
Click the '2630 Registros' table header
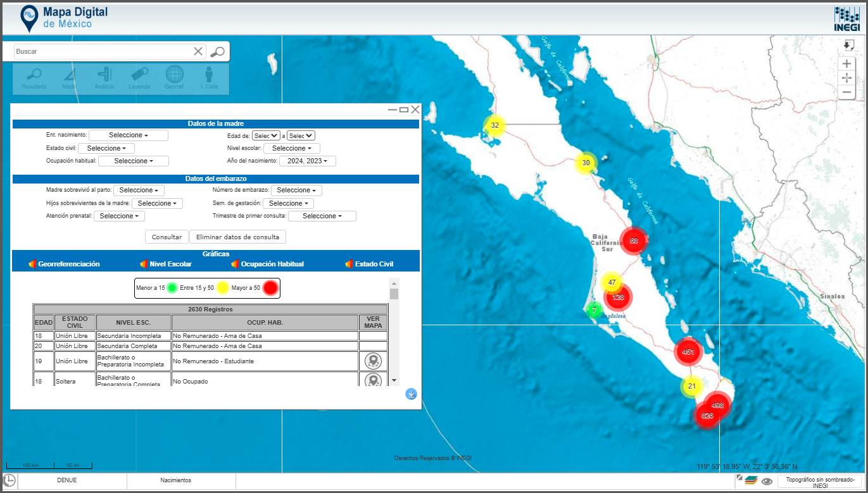pos(211,309)
